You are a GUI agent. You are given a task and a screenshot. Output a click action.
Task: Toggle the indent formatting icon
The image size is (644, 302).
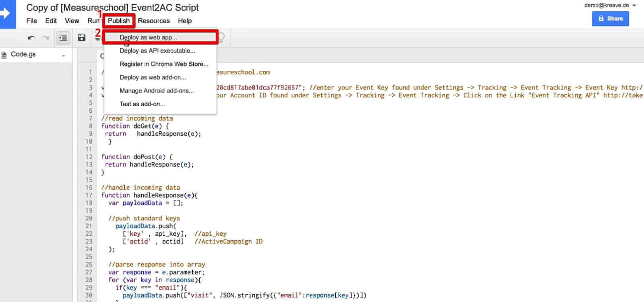pyautogui.click(x=63, y=37)
